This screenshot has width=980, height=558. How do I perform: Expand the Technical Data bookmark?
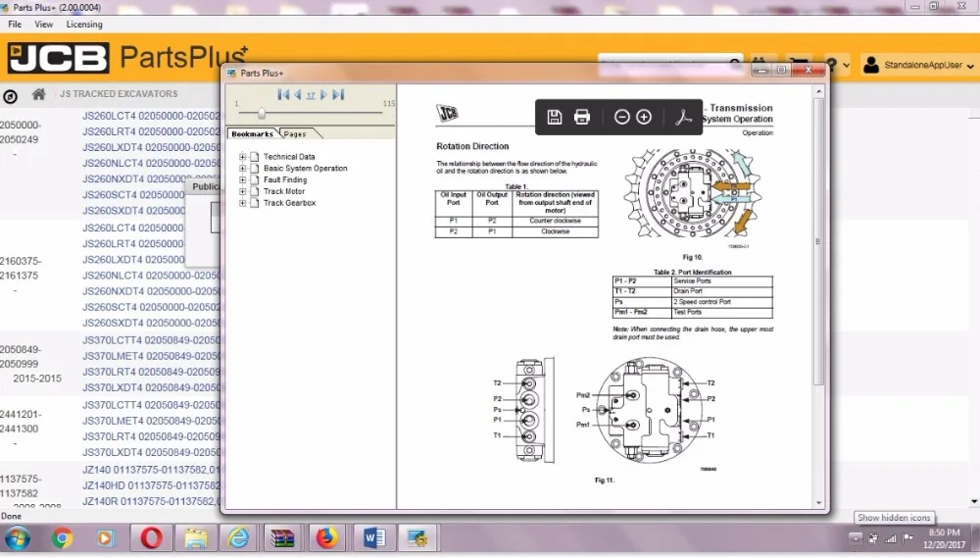pyautogui.click(x=242, y=156)
